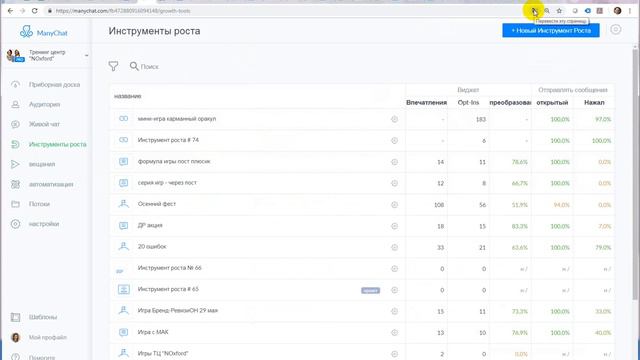Screen dimensions: 640x360
Task: Open настройки in sidebar
Action: [x=44, y=224]
